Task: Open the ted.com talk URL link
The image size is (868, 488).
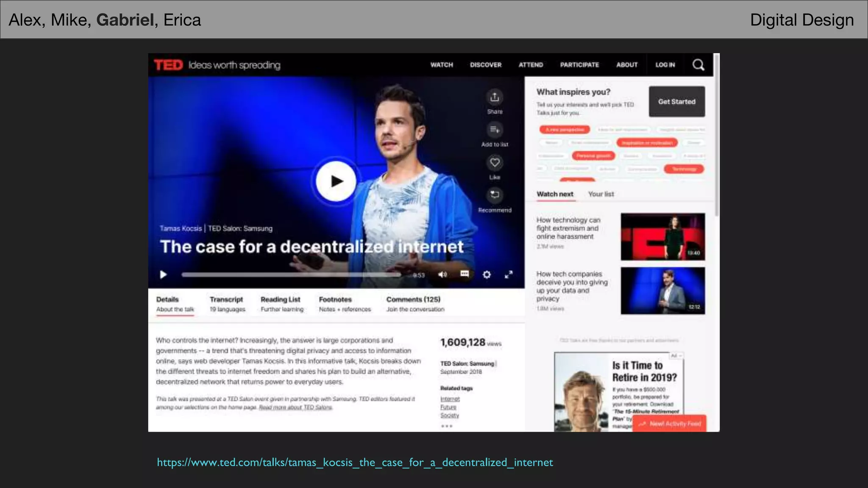Action: point(355,462)
